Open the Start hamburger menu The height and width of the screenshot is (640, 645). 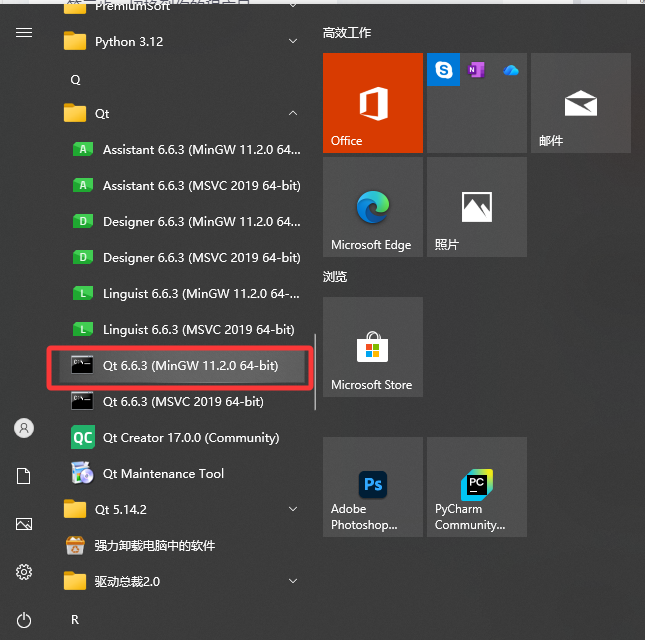(x=24, y=32)
